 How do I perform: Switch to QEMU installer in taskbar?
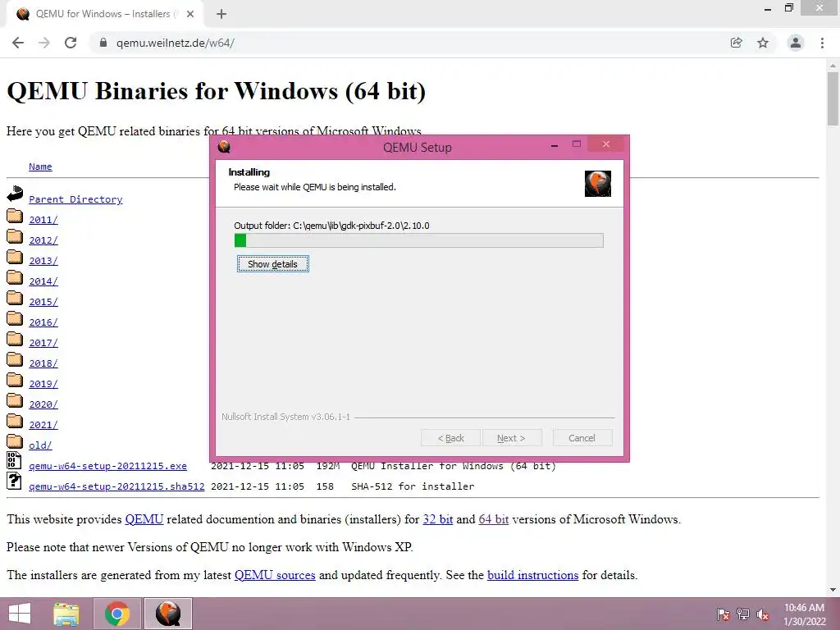[168, 614]
